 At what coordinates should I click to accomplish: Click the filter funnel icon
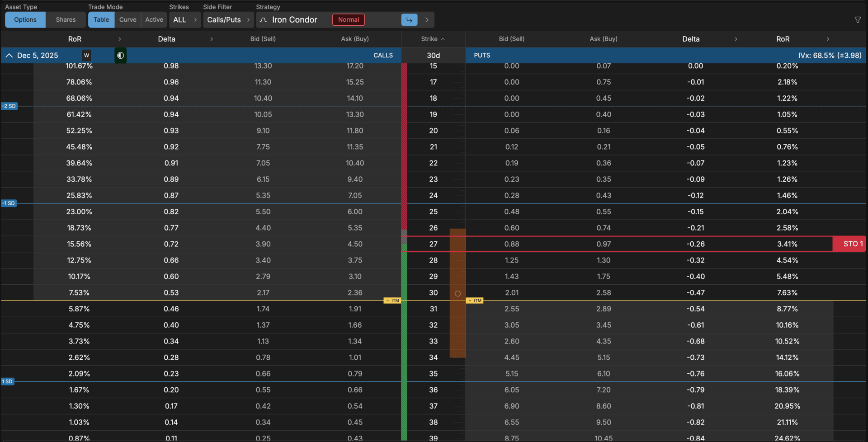(858, 20)
